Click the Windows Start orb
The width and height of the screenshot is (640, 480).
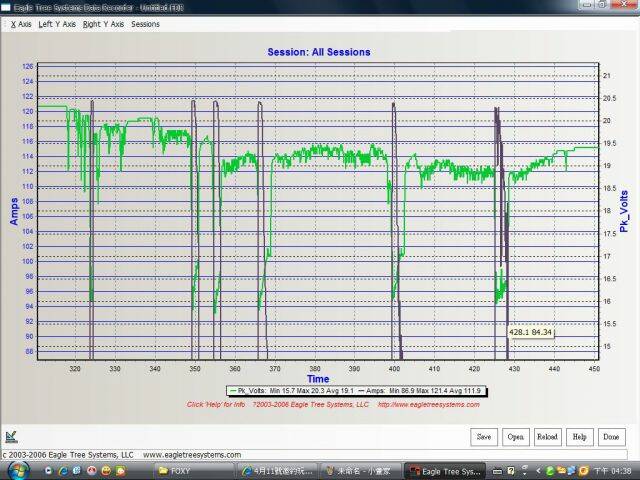[13, 469]
